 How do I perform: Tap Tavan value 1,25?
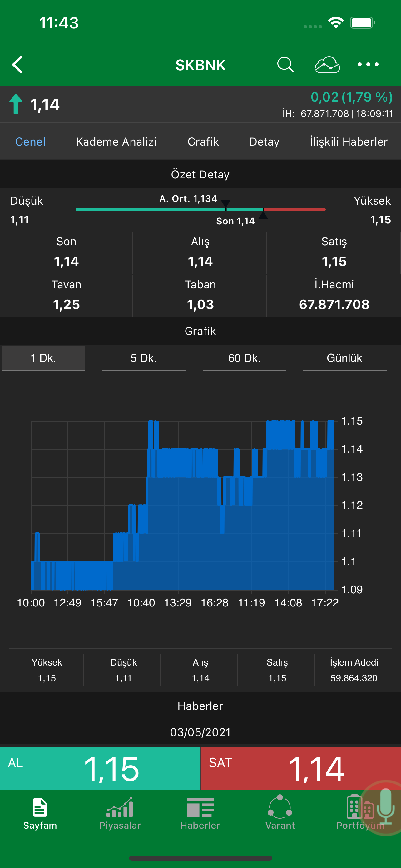coord(66,305)
